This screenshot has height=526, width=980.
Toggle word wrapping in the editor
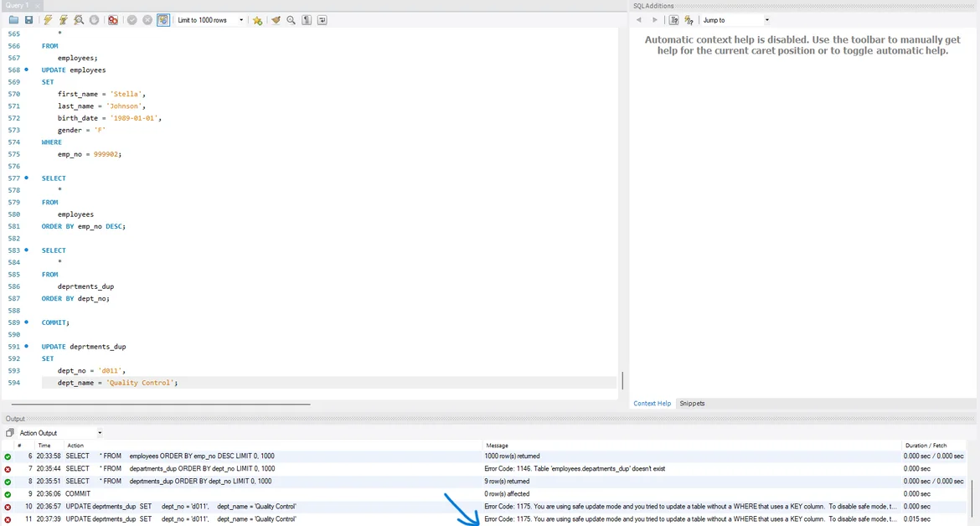point(322,20)
